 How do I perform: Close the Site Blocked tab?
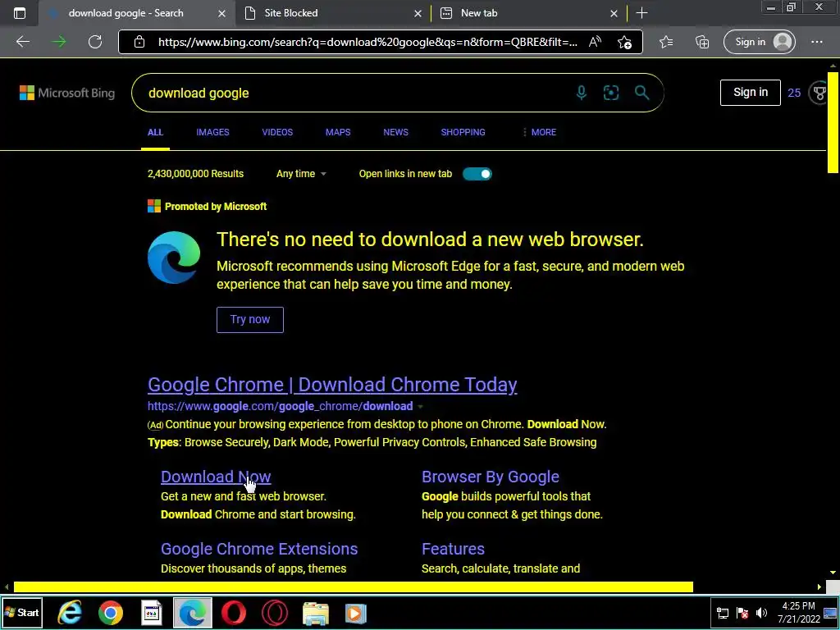[418, 13]
